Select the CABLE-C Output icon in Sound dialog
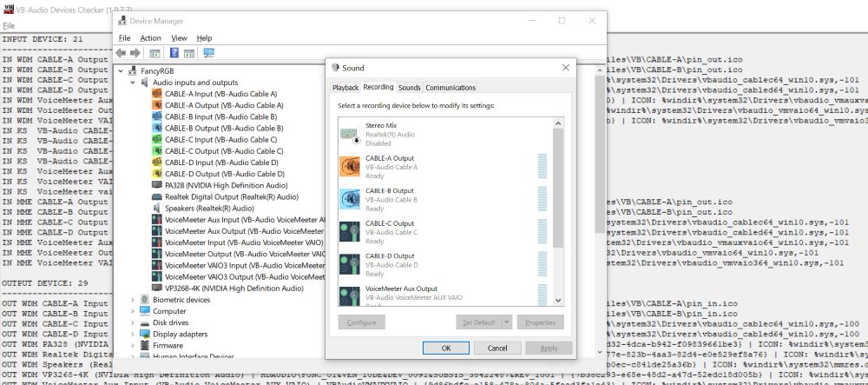 click(x=350, y=232)
